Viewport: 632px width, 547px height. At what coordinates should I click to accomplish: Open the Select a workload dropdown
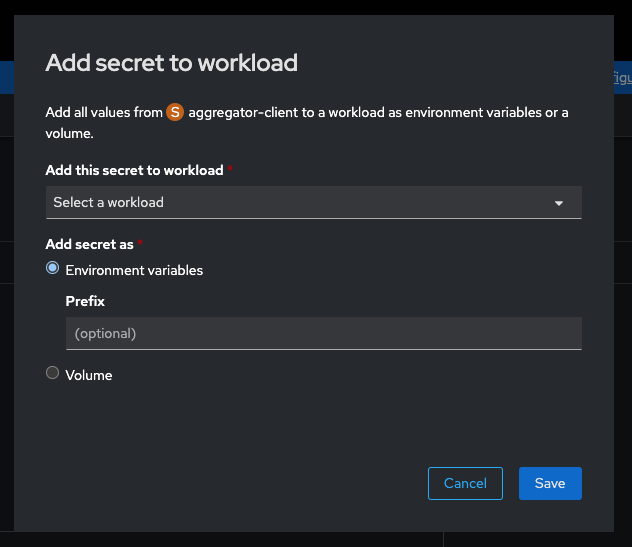click(314, 202)
